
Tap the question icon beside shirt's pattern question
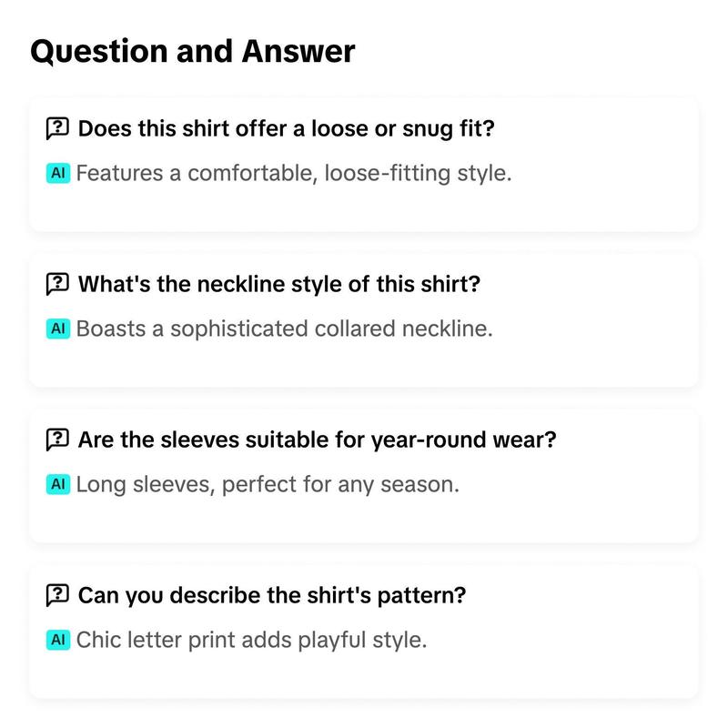[x=57, y=595]
